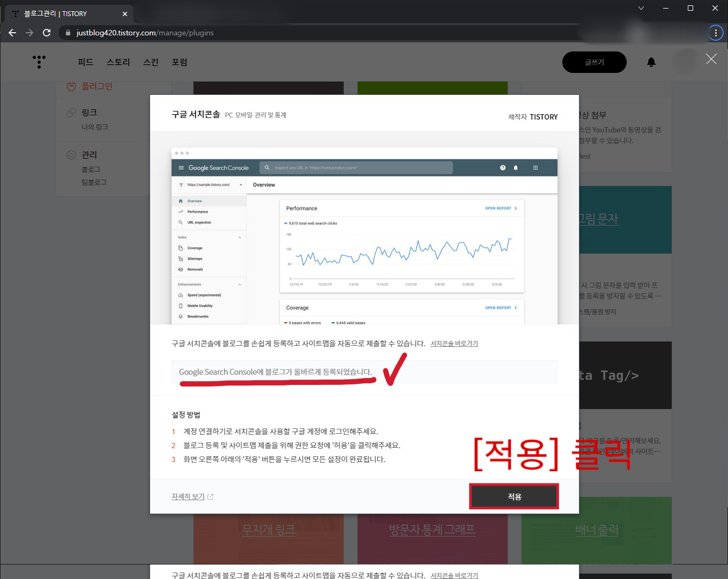
Task: Click the 제작자 TISTORY author label
Action: point(533,117)
